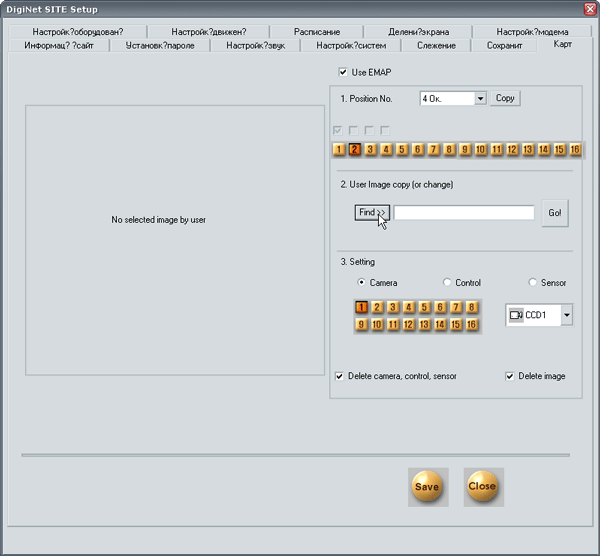600x556 pixels.
Task: Click the Go! button
Action: click(x=555, y=213)
